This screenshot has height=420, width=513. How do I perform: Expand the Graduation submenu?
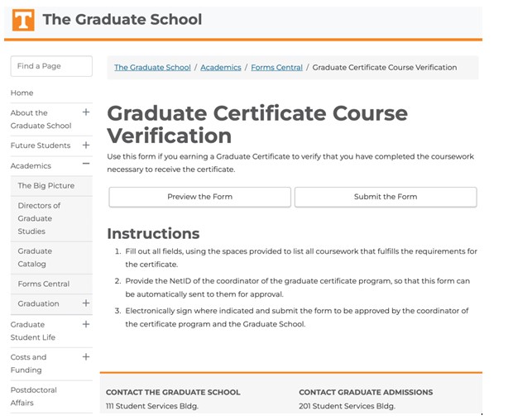pos(86,303)
